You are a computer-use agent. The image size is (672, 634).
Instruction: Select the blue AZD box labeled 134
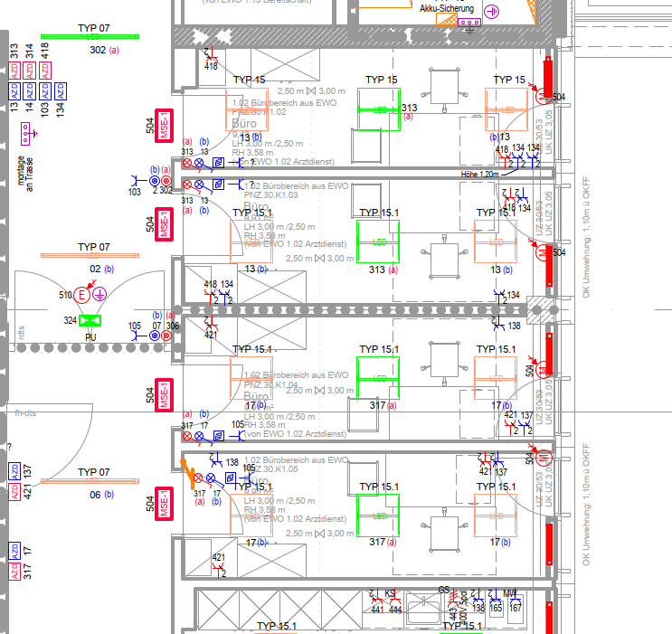click(x=61, y=91)
